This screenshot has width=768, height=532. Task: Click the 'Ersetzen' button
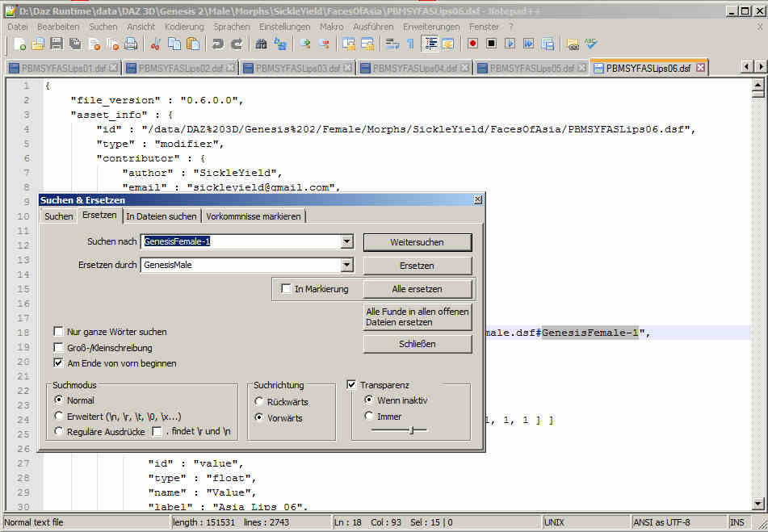coord(418,266)
